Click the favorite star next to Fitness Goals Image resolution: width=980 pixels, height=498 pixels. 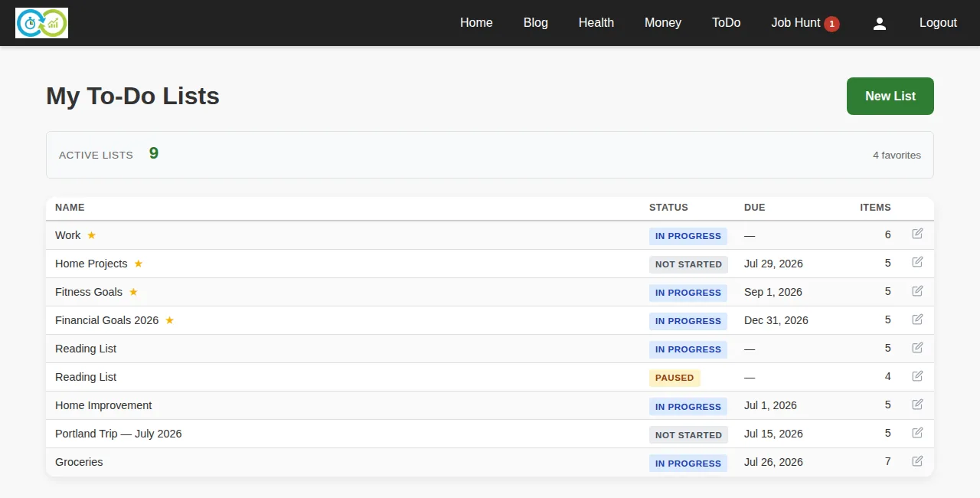click(133, 292)
